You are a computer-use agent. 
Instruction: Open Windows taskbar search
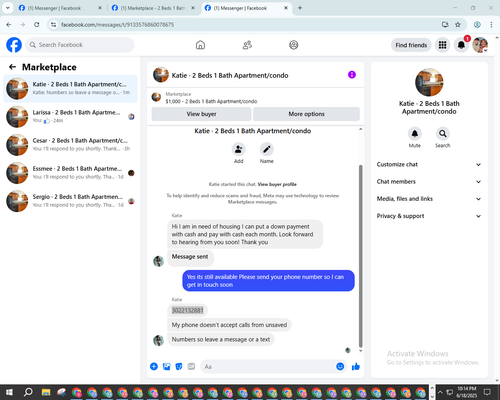[28, 392]
